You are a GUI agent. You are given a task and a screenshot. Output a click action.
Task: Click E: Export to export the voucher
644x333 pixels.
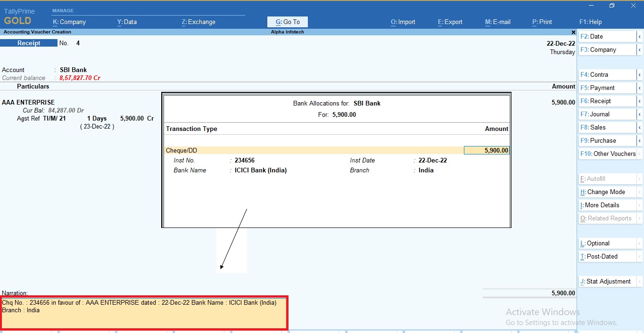(449, 22)
